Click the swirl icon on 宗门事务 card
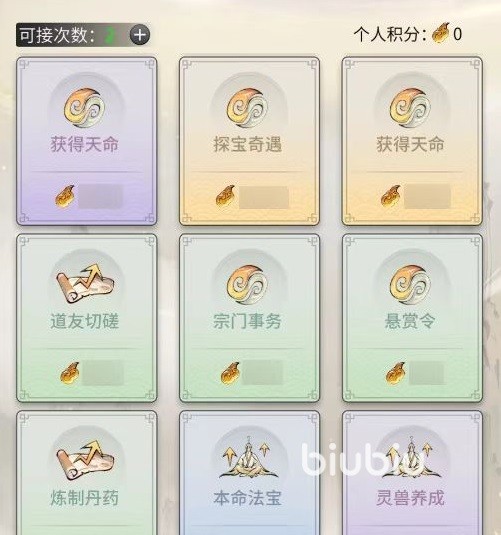Image resolution: width=501 pixels, height=535 pixels. (x=247, y=285)
